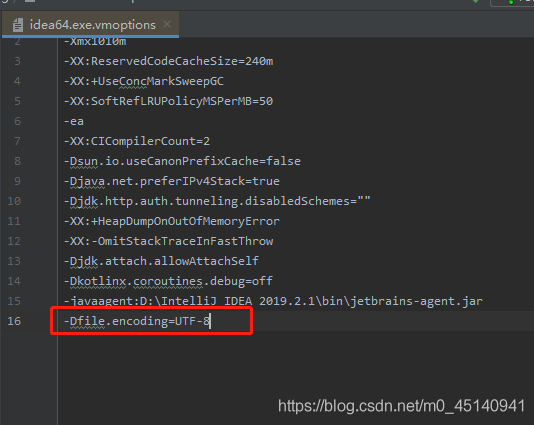
Task: Click the -XX:+UseConcMarkSweepGC text
Action: 144,81
